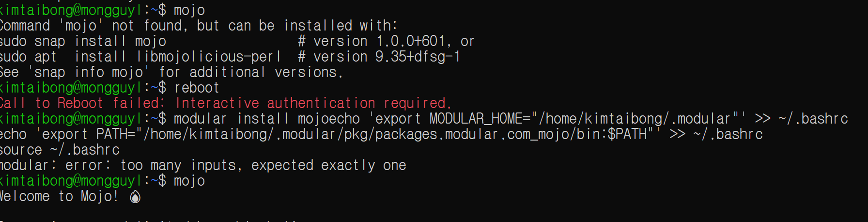The width and height of the screenshot is (868, 222).
Task: Click the 'reboot' command typed at the prompt
Action: [196, 88]
